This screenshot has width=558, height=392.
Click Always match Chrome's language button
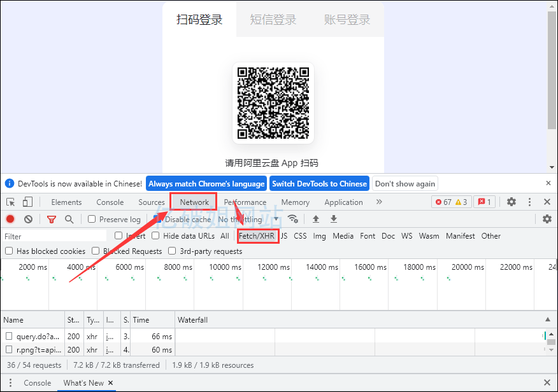pyautogui.click(x=206, y=183)
